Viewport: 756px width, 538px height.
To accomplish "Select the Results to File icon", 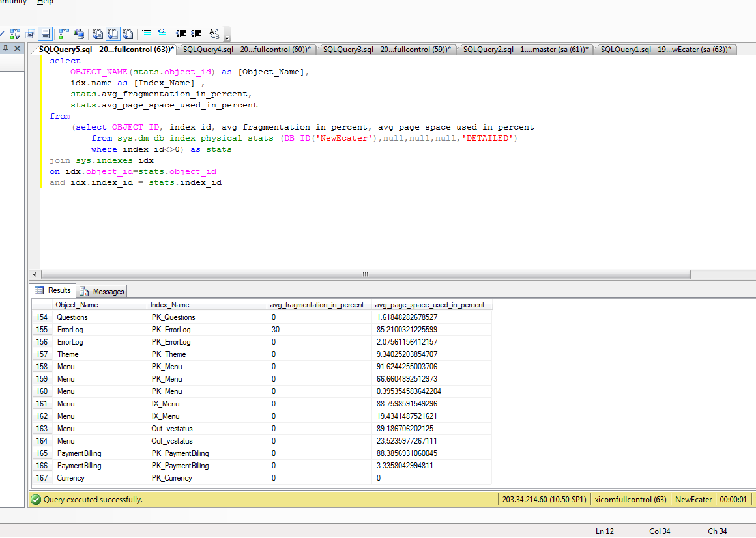I will 128,34.
